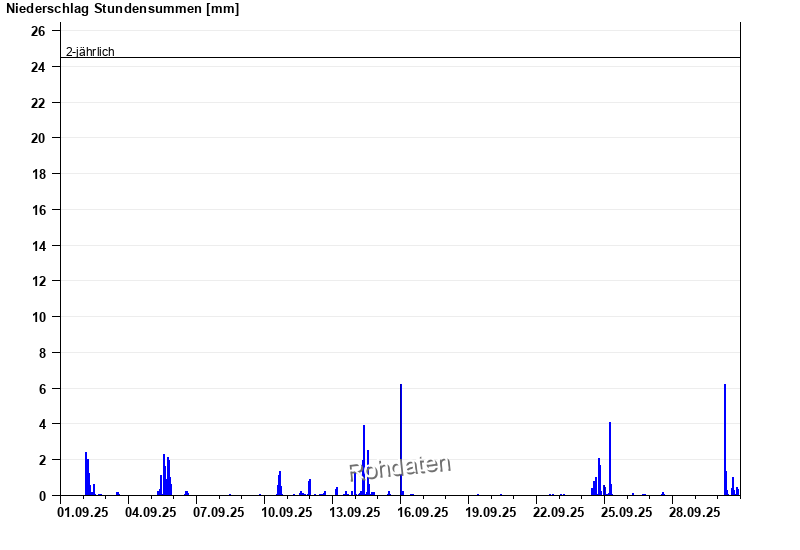Select the 28.09.25 date label
The height and width of the screenshot is (550, 800).
coord(695,512)
